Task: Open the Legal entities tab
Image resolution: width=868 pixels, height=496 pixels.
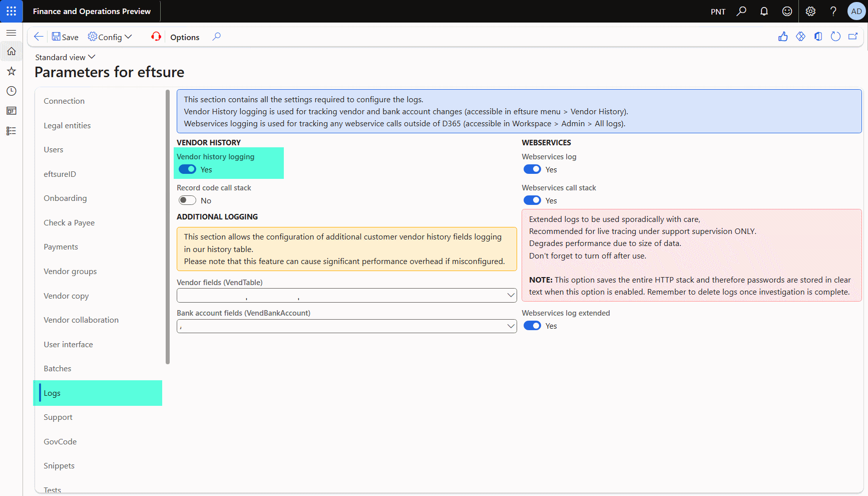Action: (x=67, y=125)
